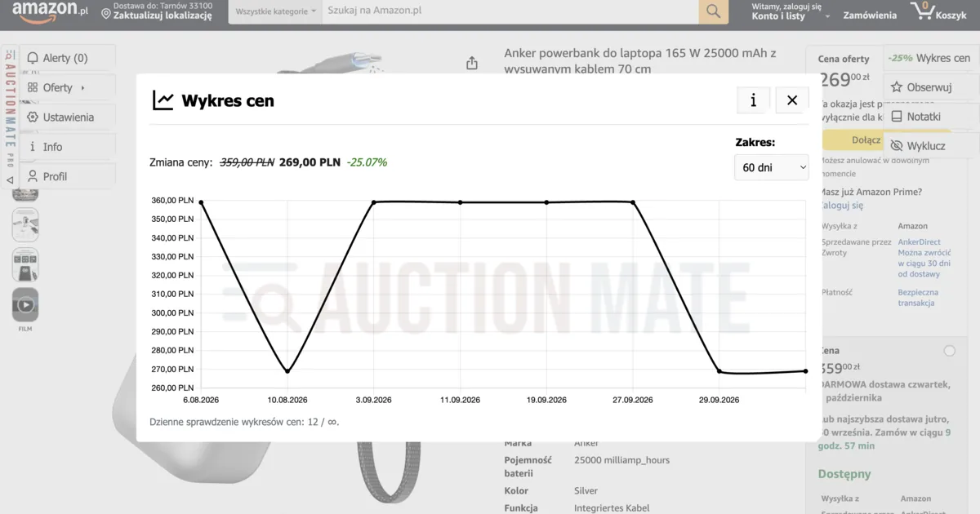Open the Koszyk shopping cart

[939, 11]
